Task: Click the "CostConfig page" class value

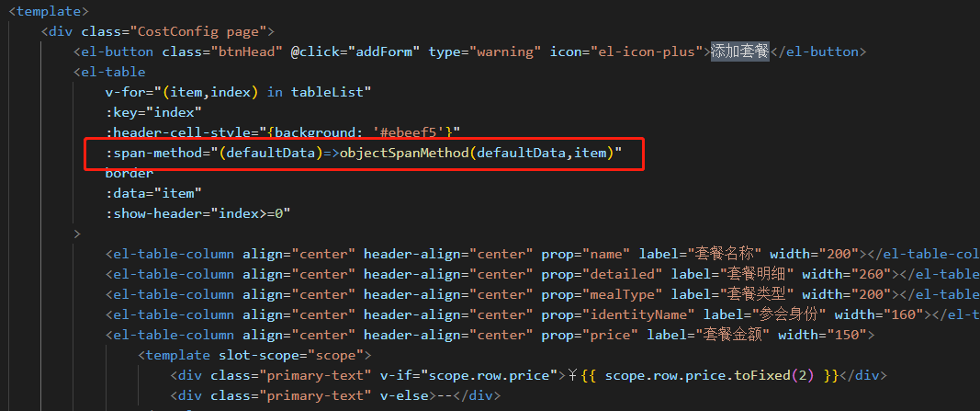Action: click(x=202, y=30)
